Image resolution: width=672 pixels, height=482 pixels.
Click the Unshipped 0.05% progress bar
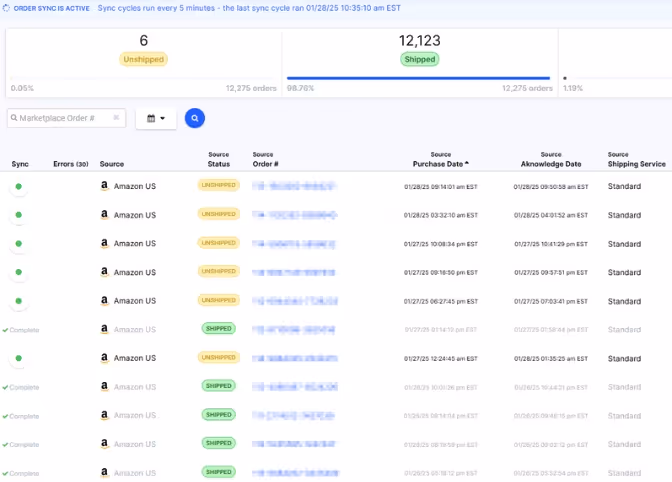pyautogui.click(x=144, y=78)
